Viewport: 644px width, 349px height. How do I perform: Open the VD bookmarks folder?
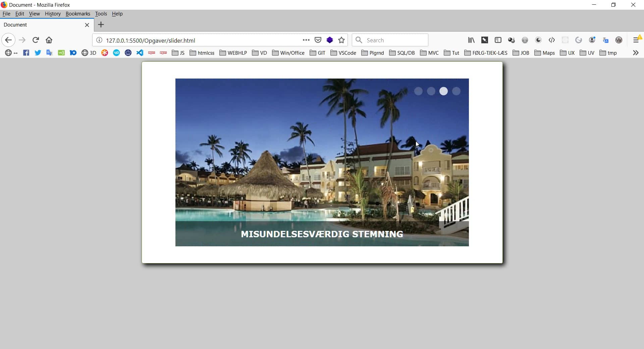(259, 53)
